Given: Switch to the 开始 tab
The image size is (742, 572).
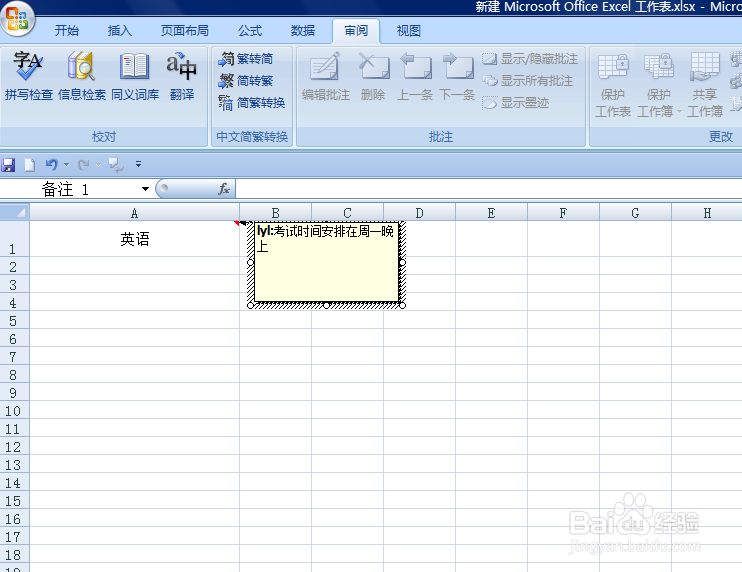Looking at the screenshot, I should point(67,31).
